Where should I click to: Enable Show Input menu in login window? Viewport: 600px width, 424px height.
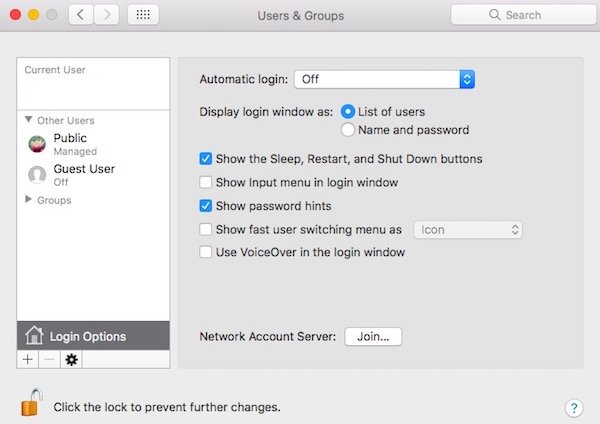point(206,183)
